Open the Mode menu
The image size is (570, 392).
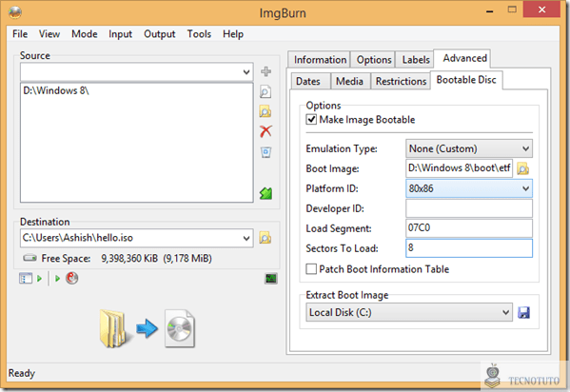point(85,34)
